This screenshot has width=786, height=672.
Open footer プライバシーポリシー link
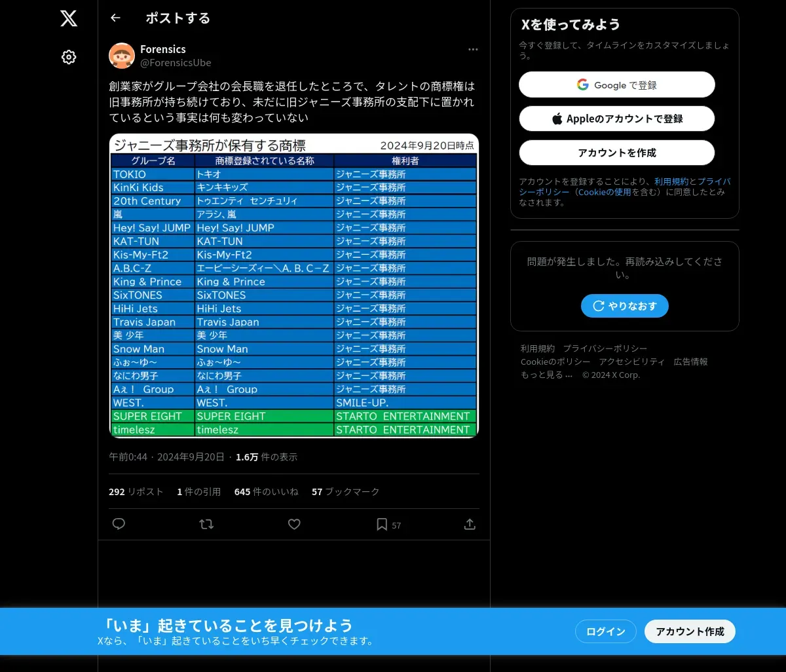pyautogui.click(x=605, y=348)
